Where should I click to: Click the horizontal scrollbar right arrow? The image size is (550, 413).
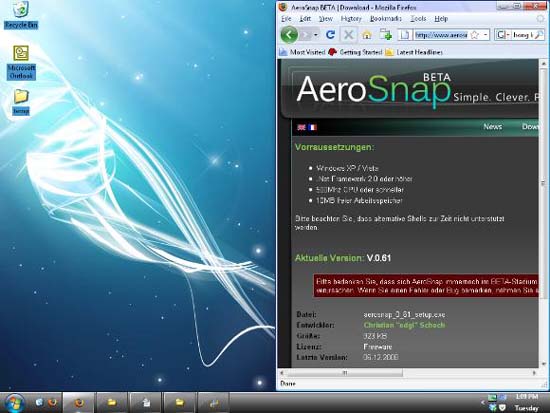[x=535, y=373]
